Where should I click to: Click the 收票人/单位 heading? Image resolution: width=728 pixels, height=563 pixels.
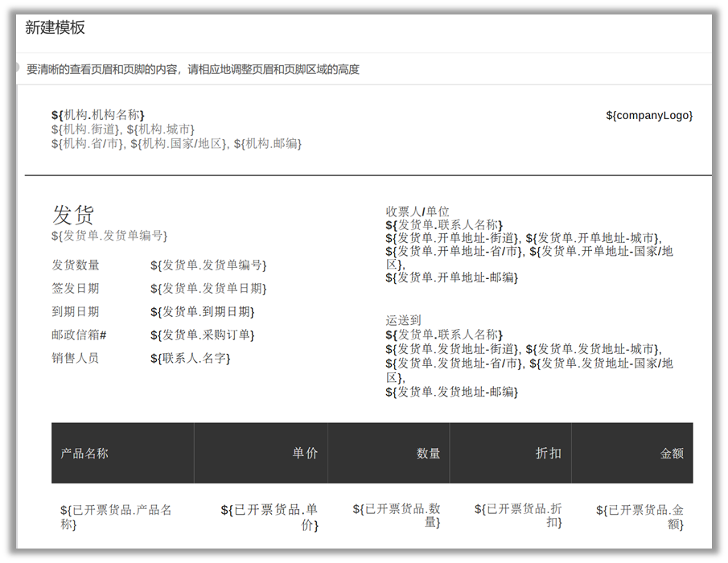(417, 212)
